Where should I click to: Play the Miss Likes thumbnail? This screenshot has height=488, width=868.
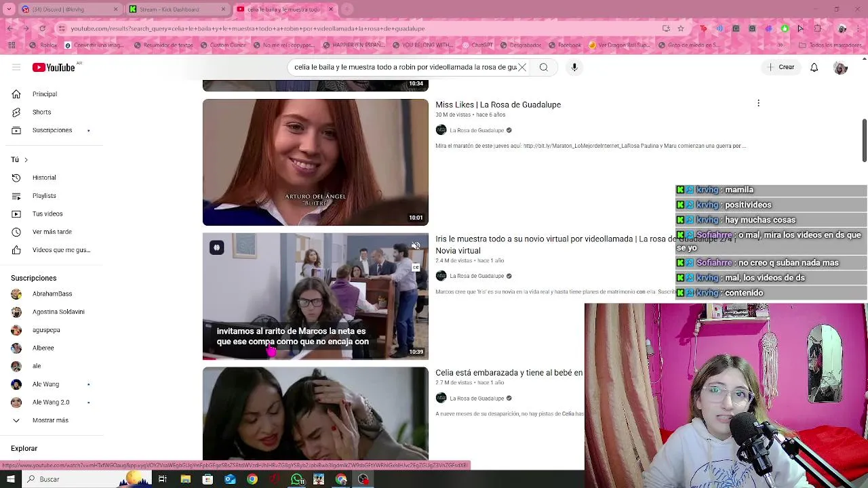[x=315, y=162]
